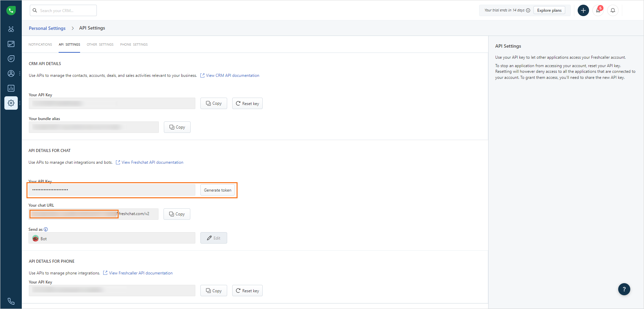
Task: Click the chat API key field
Action: tap(112, 190)
